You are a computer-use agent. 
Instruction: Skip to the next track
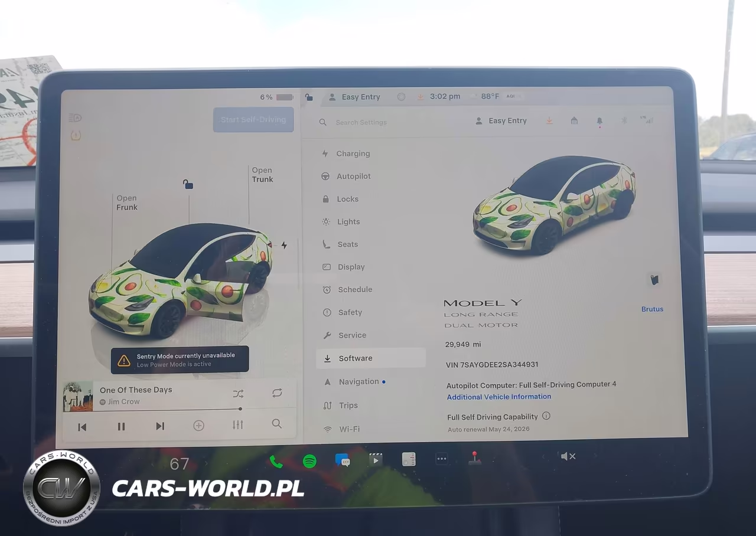(x=160, y=426)
